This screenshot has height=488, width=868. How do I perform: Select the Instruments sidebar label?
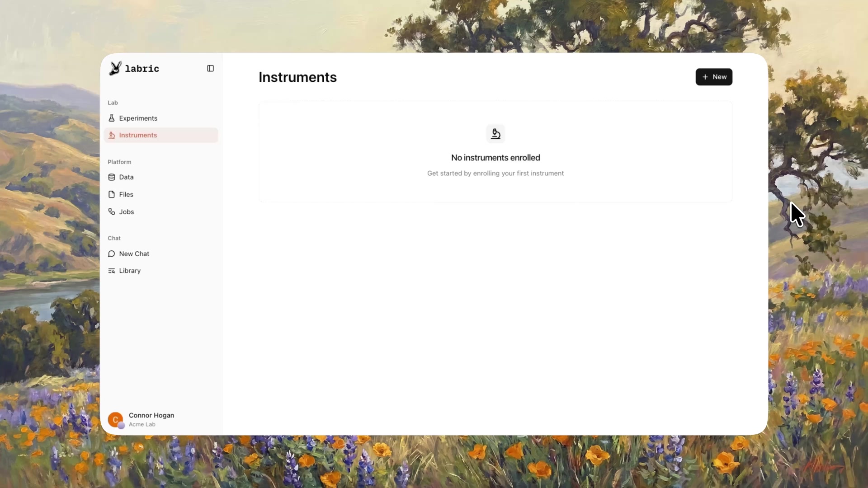[x=138, y=135]
